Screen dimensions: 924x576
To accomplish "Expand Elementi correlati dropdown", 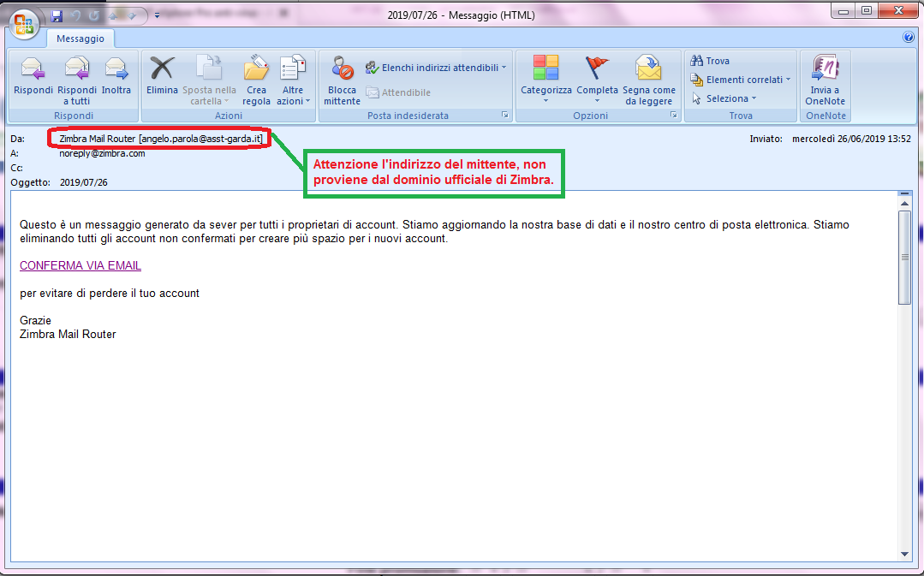I will 741,80.
